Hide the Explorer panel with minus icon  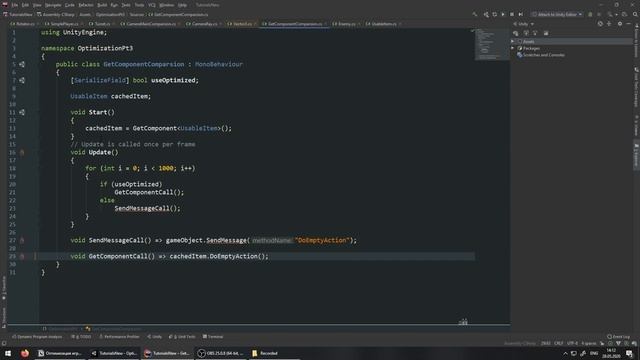tap(629, 24)
